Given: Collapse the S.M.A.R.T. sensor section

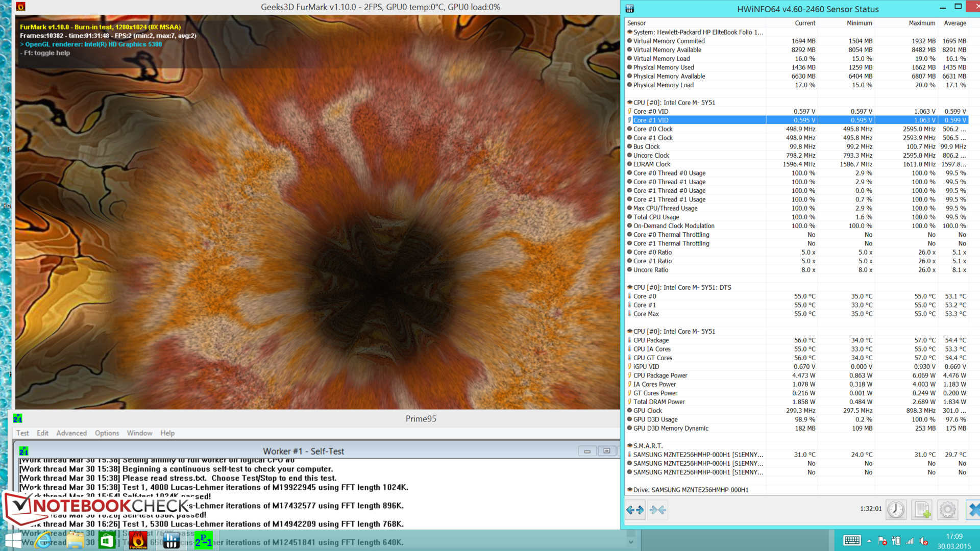Looking at the screenshot, I should point(629,445).
